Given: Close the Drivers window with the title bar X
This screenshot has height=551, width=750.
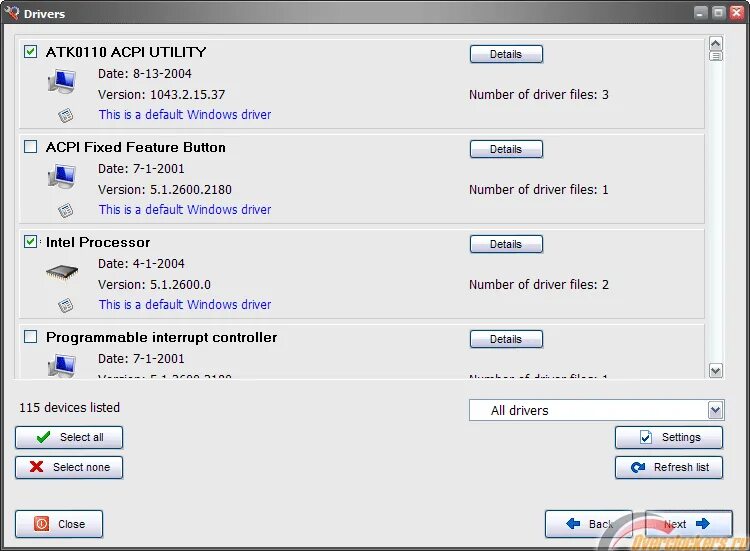Looking at the screenshot, I should tap(736, 12).
